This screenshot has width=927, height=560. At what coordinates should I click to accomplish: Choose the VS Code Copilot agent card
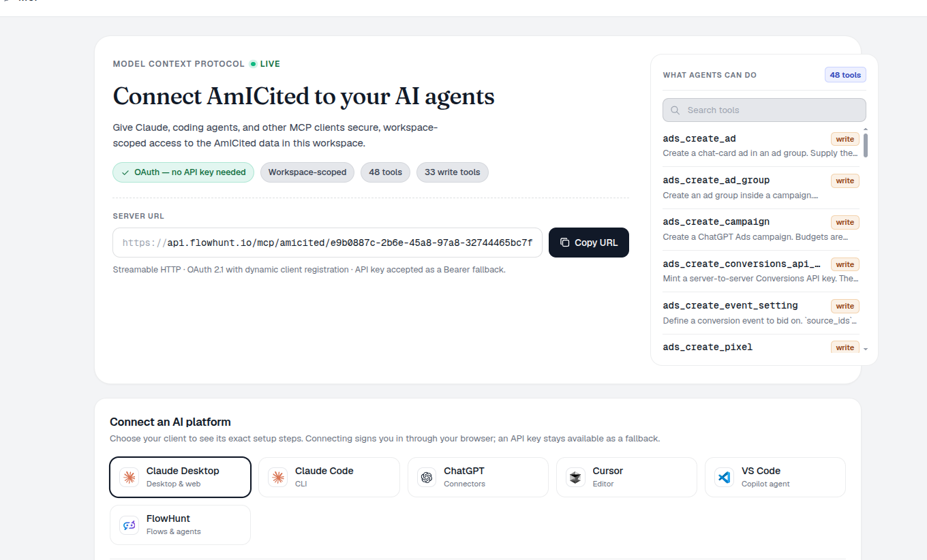pos(775,477)
